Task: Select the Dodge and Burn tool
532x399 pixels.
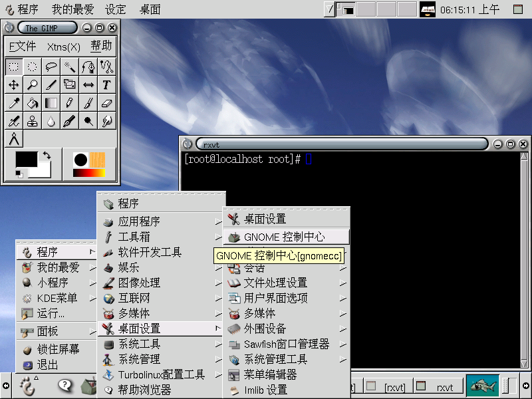Action: coord(88,121)
